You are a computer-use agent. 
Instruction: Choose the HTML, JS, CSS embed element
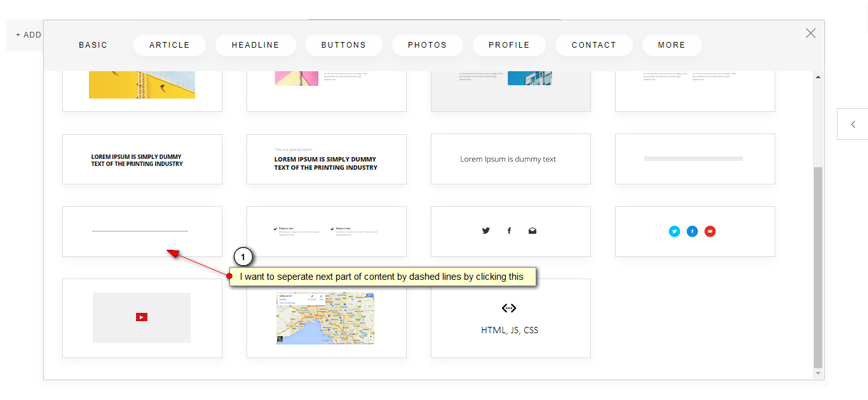[510, 318]
